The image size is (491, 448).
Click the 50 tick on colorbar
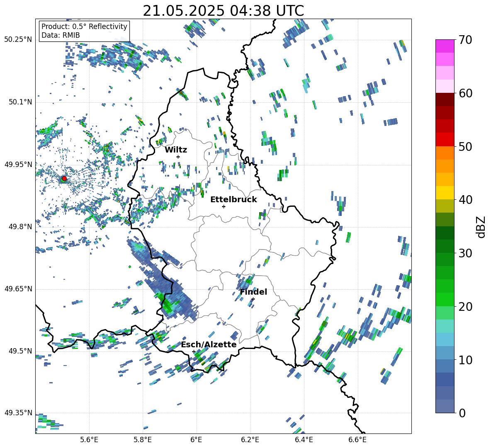(x=465, y=146)
